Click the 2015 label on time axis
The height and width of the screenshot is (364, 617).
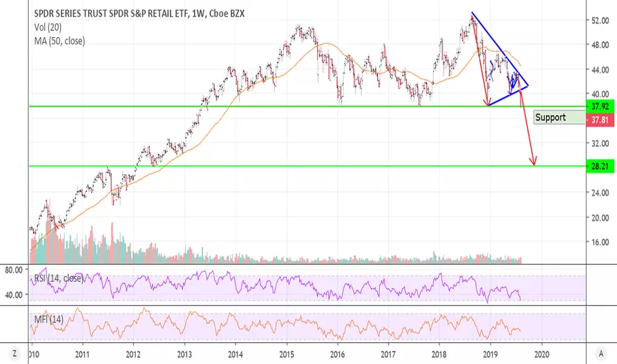(287, 355)
